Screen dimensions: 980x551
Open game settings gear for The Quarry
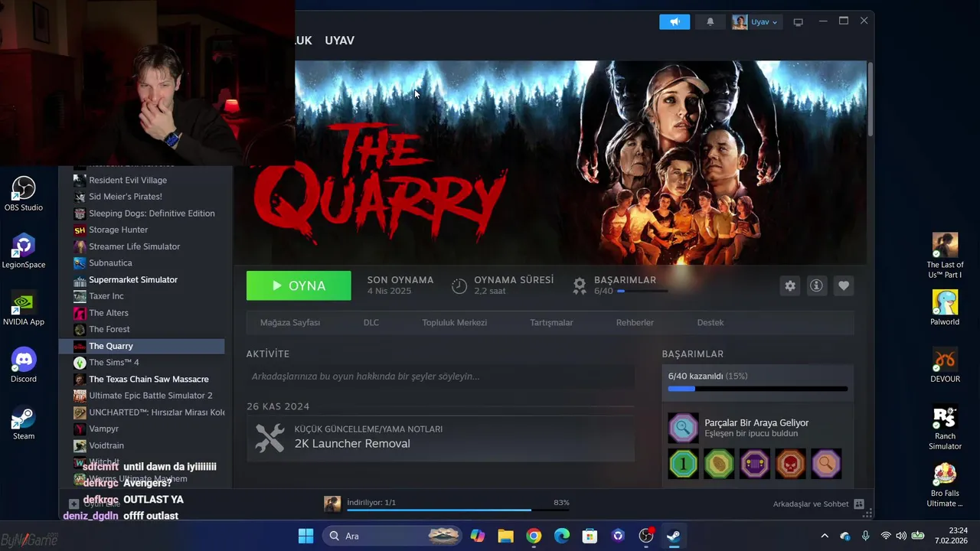click(790, 285)
